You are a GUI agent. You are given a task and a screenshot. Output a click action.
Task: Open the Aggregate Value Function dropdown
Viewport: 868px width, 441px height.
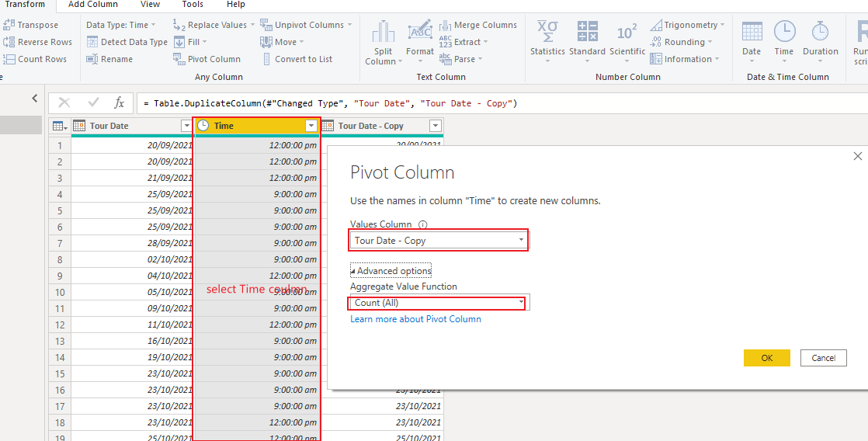coord(439,303)
